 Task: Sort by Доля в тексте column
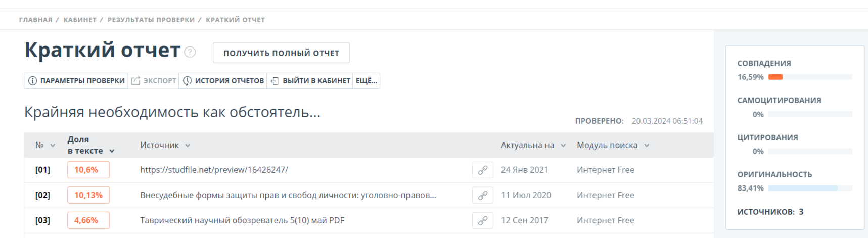tap(91, 145)
